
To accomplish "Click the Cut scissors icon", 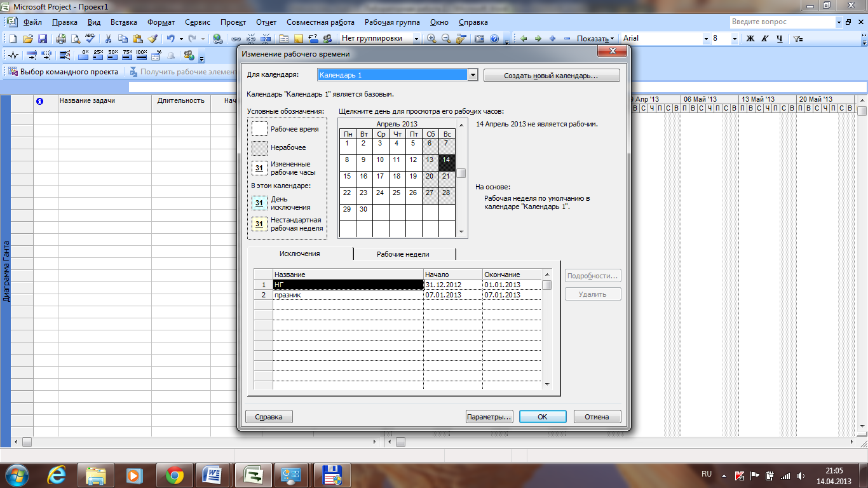I will pos(108,39).
